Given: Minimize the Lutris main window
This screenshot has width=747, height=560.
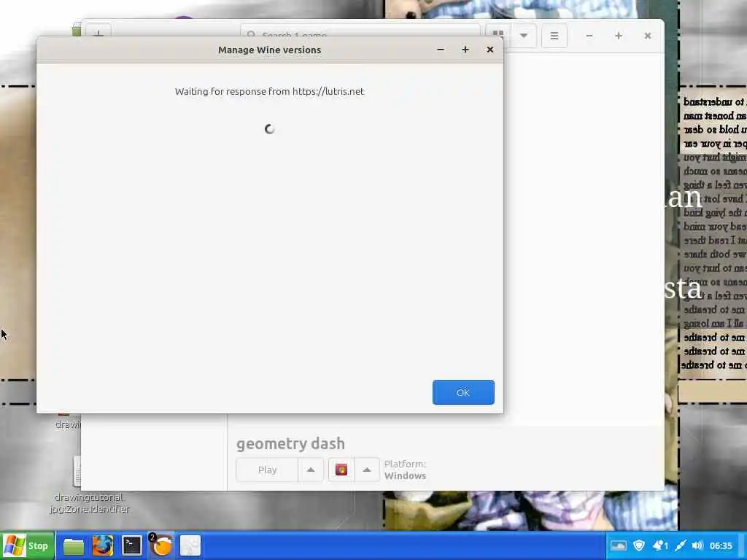Looking at the screenshot, I should (x=589, y=36).
